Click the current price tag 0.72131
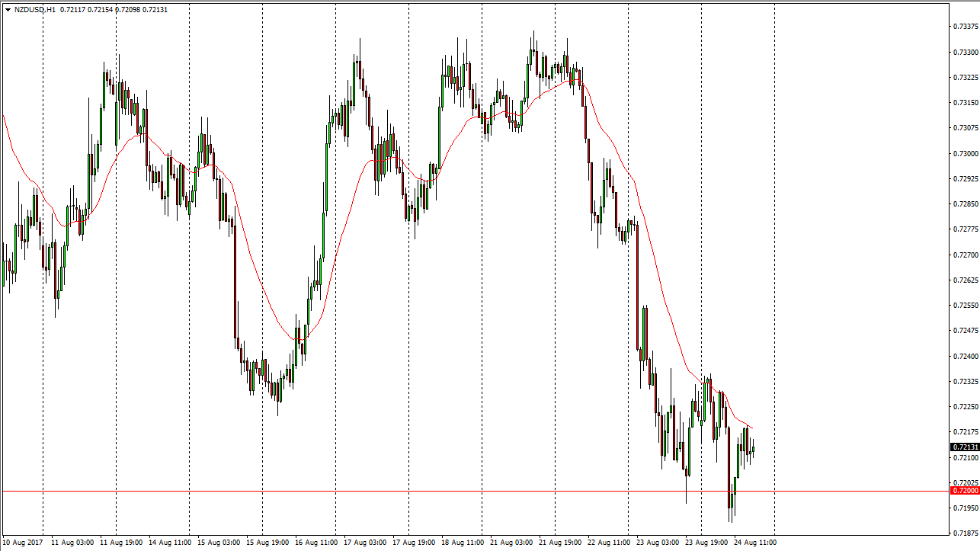The height and width of the screenshot is (551, 980). [x=964, y=447]
